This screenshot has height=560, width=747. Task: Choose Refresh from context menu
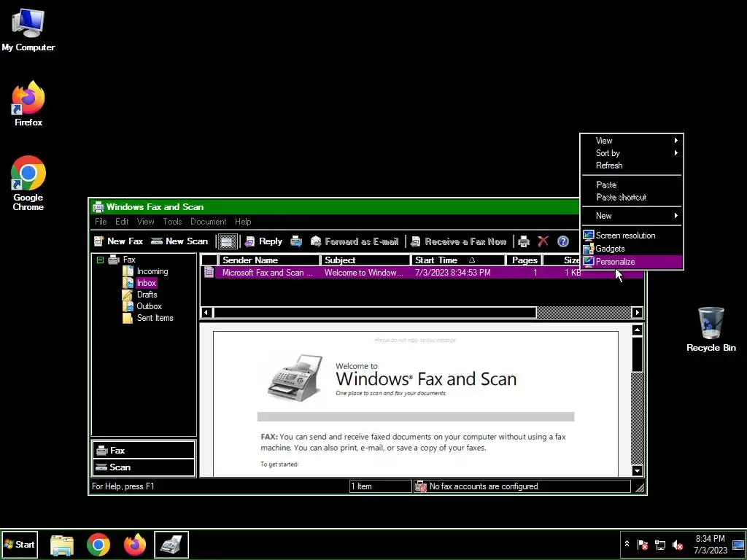coord(632,166)
